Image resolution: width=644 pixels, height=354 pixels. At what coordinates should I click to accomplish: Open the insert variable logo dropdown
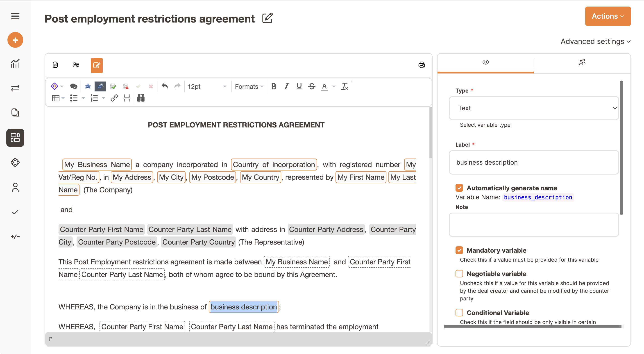57,86
